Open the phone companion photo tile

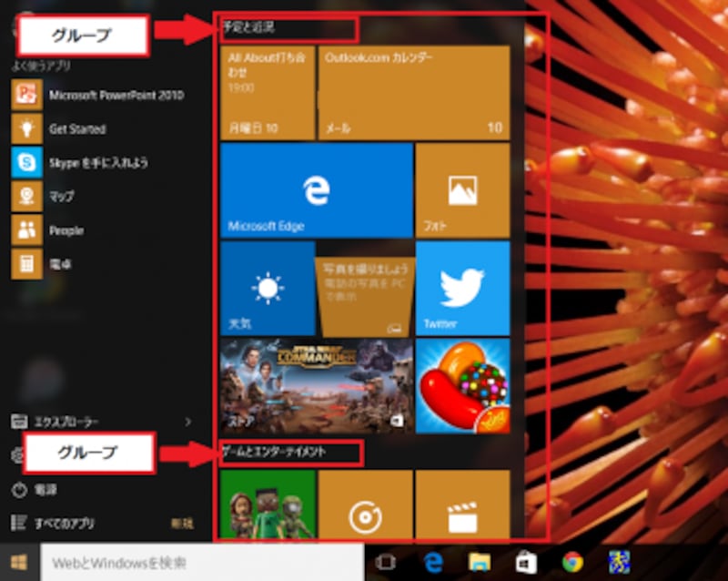(366, 296)
